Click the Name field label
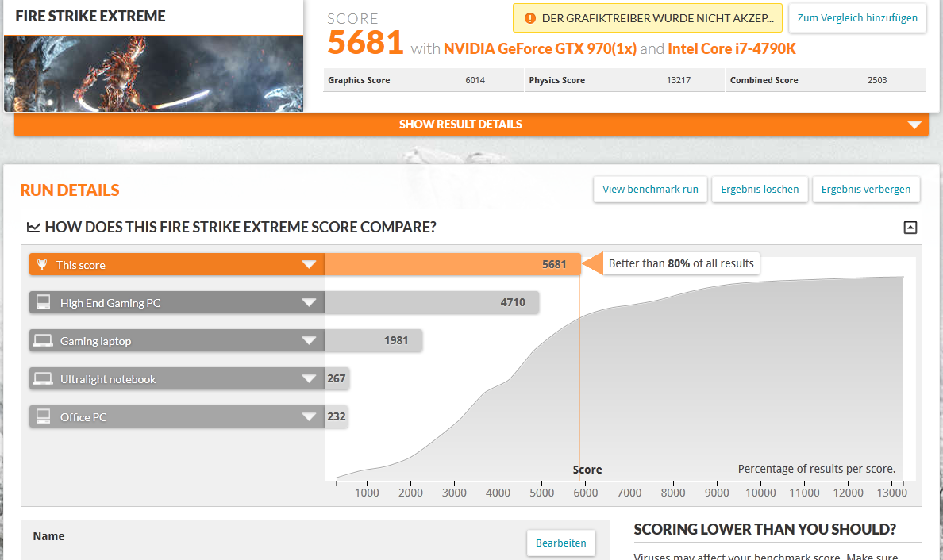The height and width of the screenshot is (560, 943). point(48,536)
